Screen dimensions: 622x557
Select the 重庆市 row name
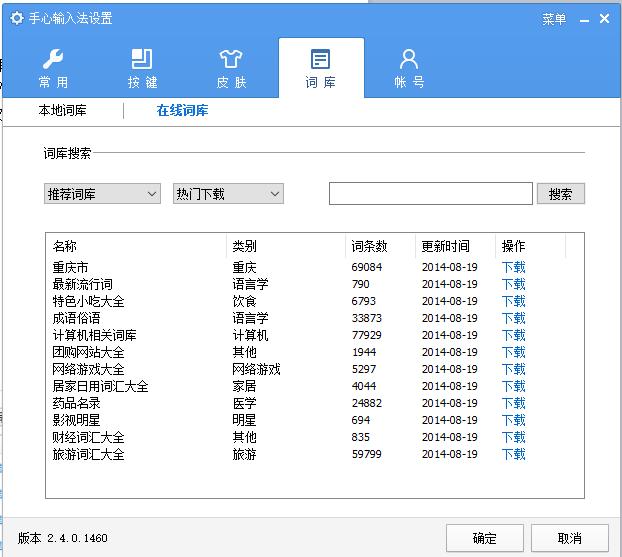(x=70, y=267)
